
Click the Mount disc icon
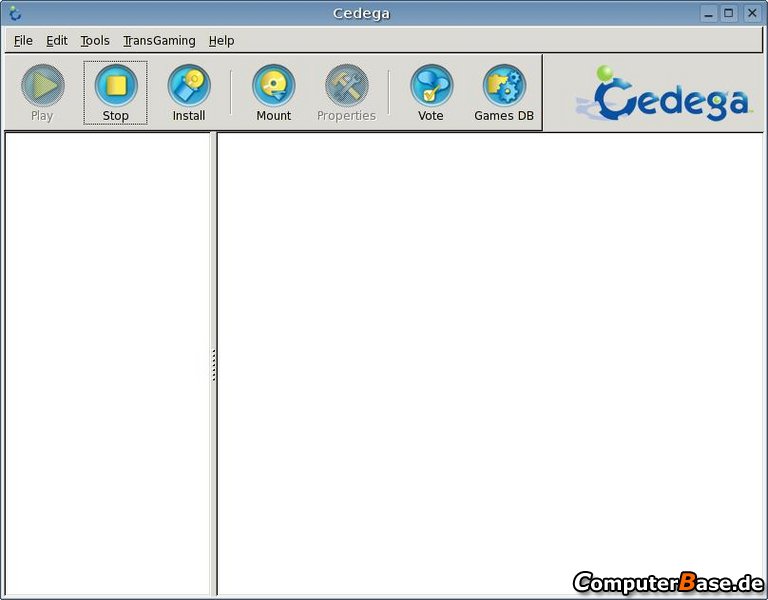click(274, 86)
